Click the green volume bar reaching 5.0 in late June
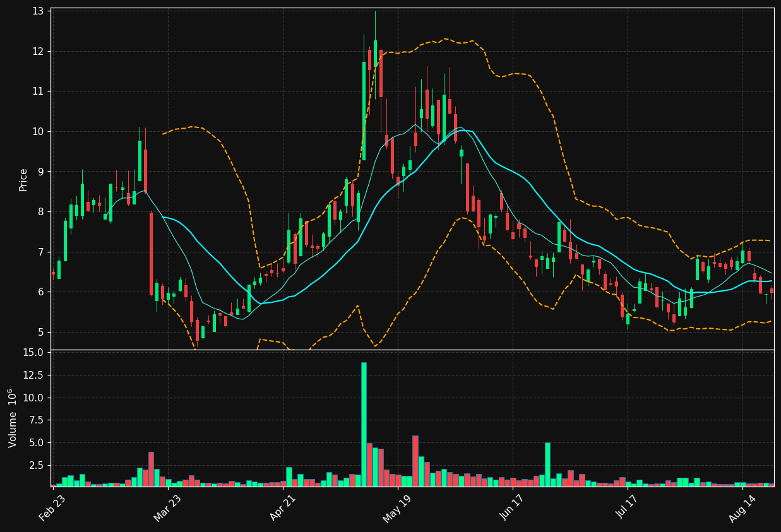Screen dimensions: 781x532 (x=547, y=464)
